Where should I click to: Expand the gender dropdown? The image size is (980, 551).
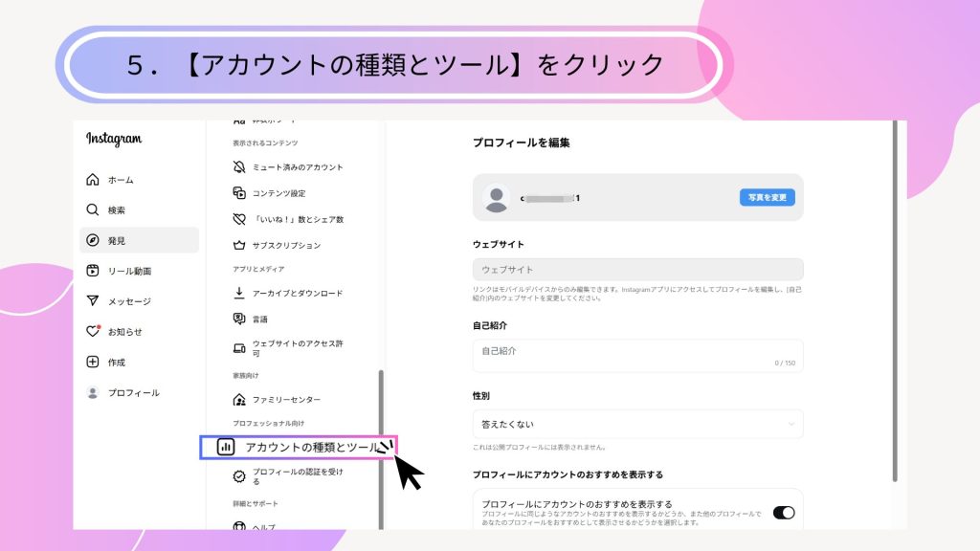point(637,424)
